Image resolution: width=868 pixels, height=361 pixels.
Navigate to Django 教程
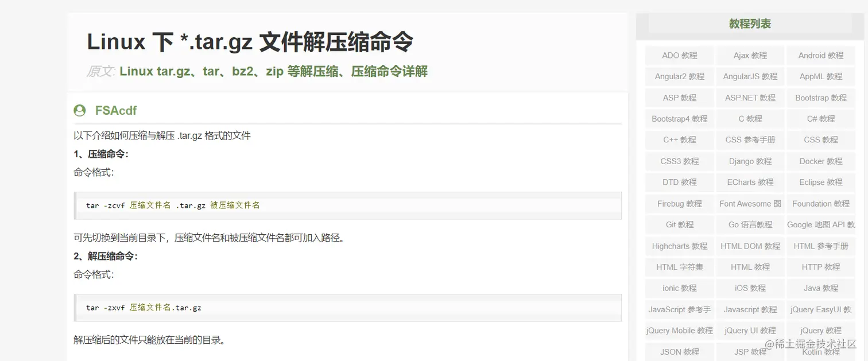[x=750, y=161]
